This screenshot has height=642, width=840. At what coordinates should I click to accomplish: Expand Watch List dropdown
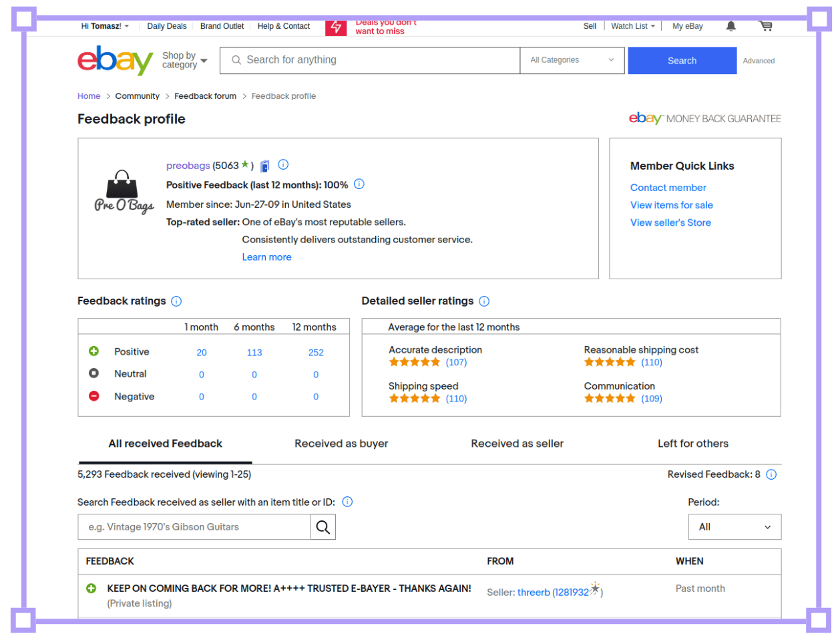(633, 26)
